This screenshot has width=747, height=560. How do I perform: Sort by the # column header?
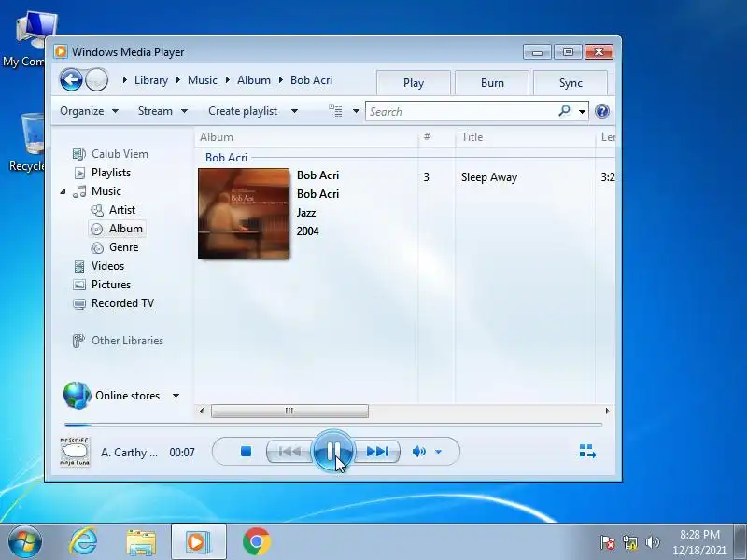(436, 137)
